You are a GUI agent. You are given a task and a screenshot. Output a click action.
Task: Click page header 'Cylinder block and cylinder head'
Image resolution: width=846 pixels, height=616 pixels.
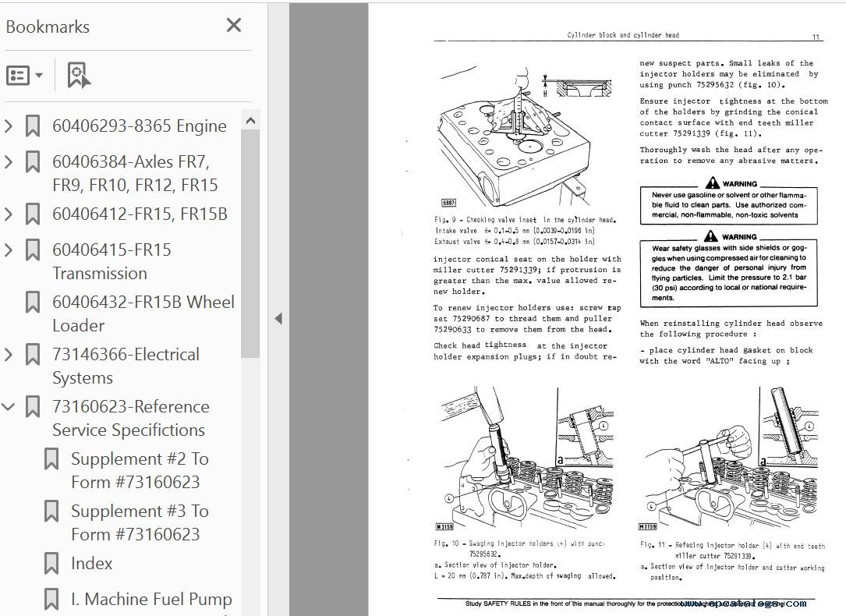623,35
